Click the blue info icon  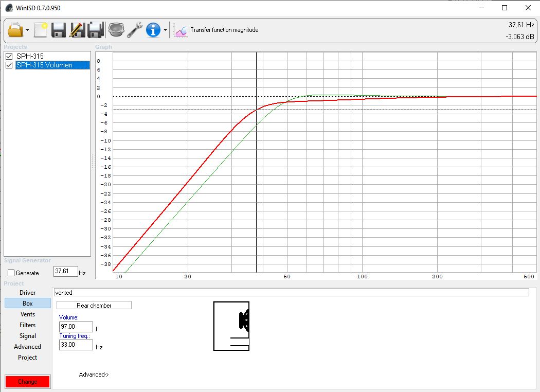[153, 30]
